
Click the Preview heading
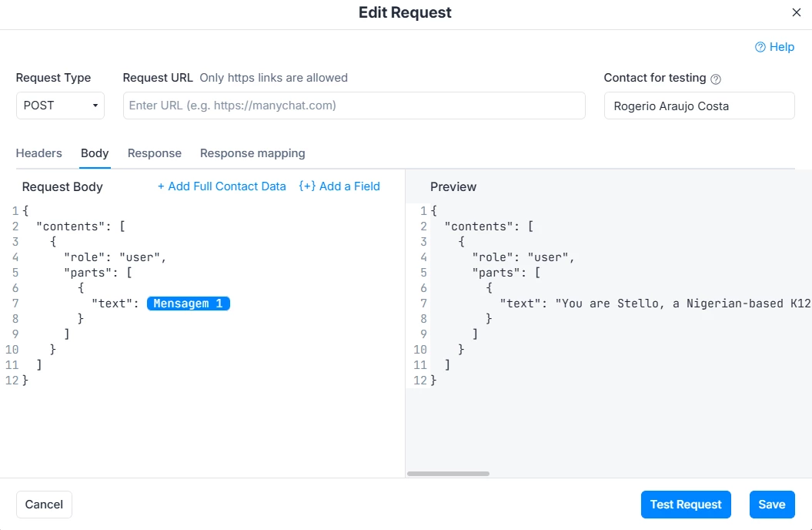click(453, 187)
